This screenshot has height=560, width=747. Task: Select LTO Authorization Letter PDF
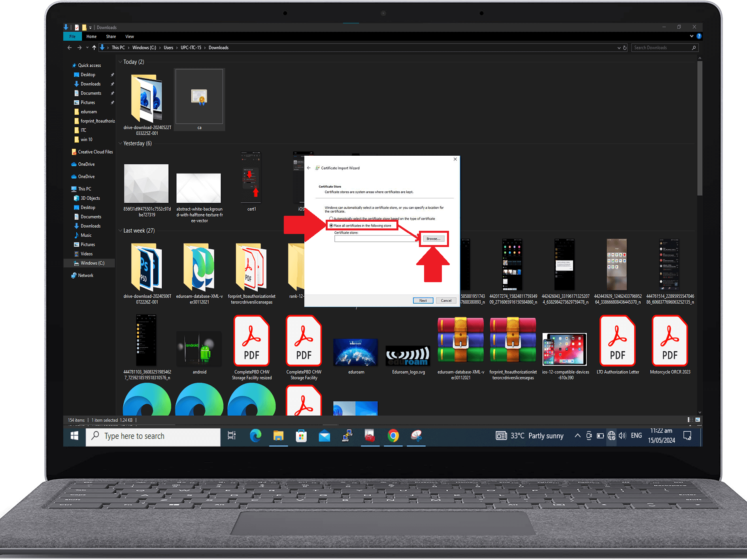pos(617,345)
